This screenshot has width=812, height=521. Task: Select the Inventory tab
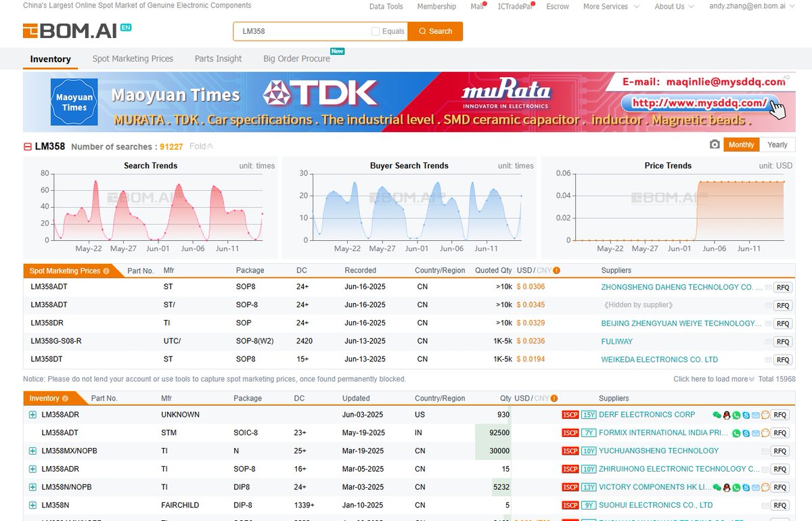(51, 59)
